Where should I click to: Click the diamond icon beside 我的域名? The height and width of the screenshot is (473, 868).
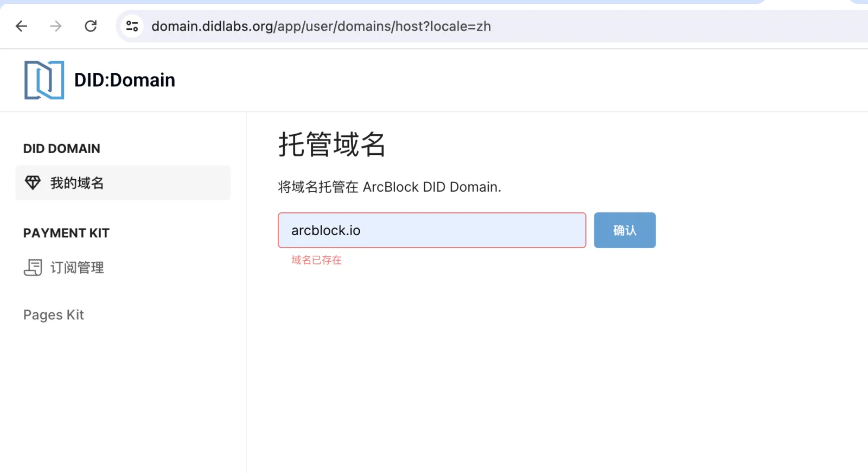click(x=33, y=183)
